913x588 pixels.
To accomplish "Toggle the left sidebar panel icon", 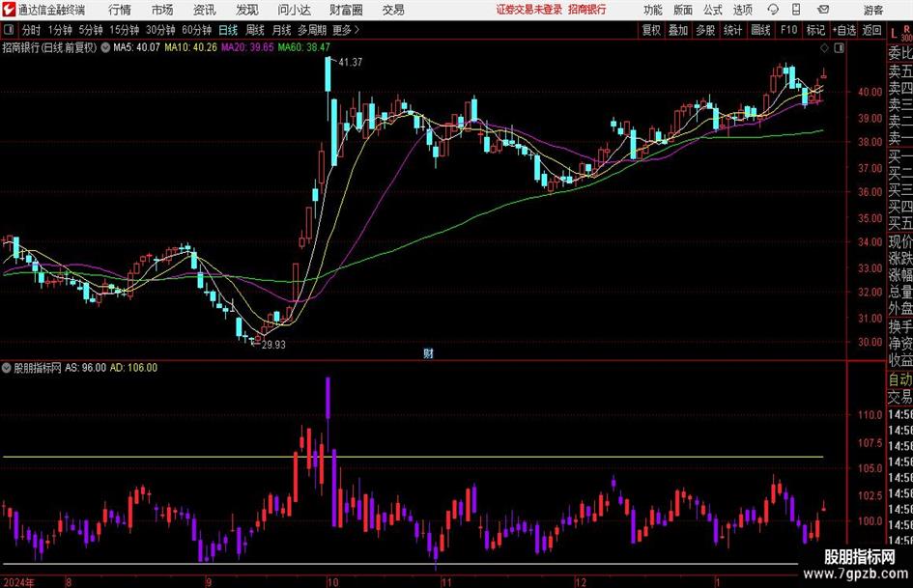I will tap(8, 30).
